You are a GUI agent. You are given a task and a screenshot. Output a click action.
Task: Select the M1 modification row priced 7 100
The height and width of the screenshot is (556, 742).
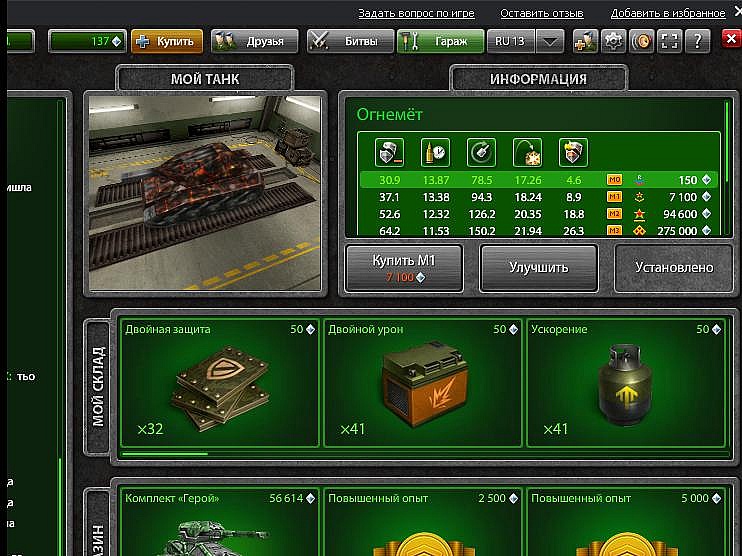click(x=539, y=197)
